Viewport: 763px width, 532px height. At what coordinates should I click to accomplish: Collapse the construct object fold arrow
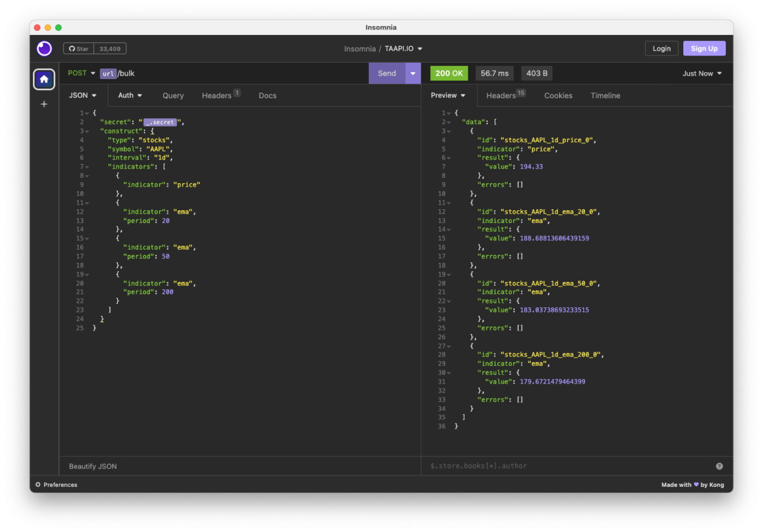[86, 131]
